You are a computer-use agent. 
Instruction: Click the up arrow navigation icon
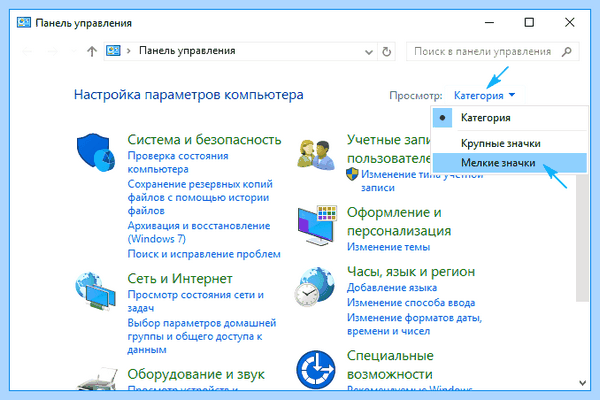click(x=92, y=51)
